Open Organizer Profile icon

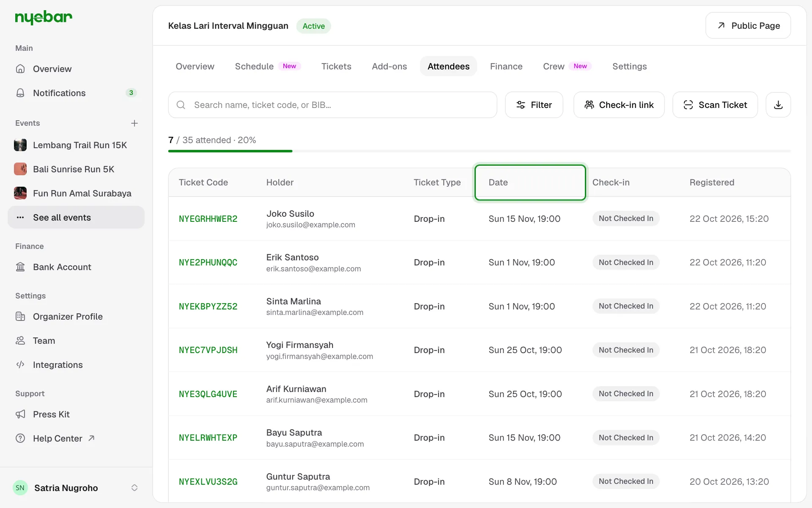tap(20, 316)
